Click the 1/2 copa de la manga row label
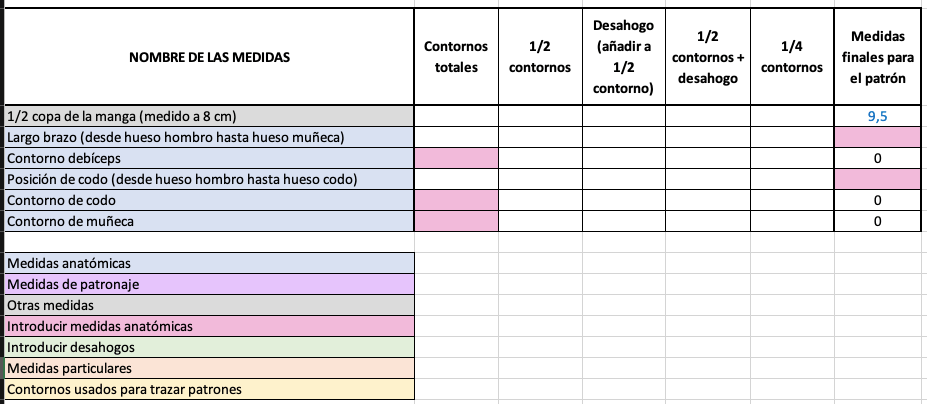This screenshot has height=404, width=927. point(209,117)
